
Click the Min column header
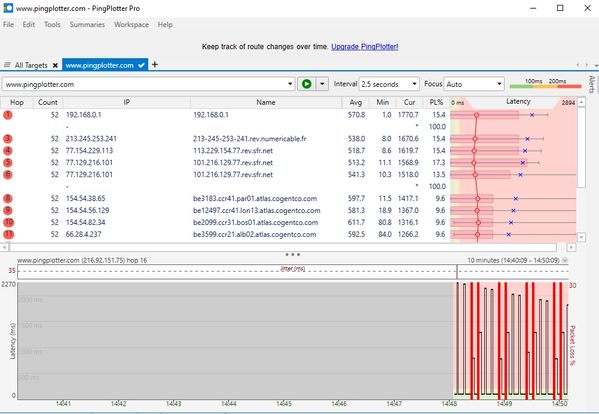point(382,102)
